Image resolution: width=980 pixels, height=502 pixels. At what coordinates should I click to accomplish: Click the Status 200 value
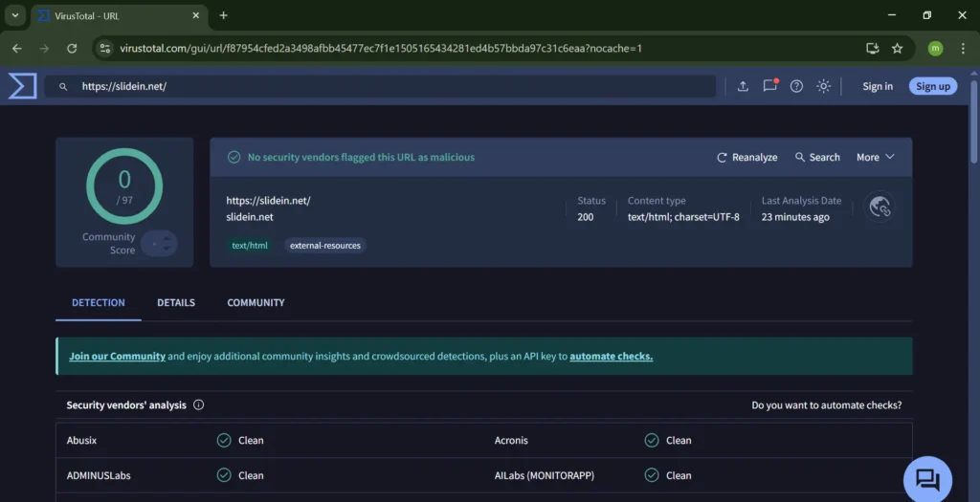[586, 217]
